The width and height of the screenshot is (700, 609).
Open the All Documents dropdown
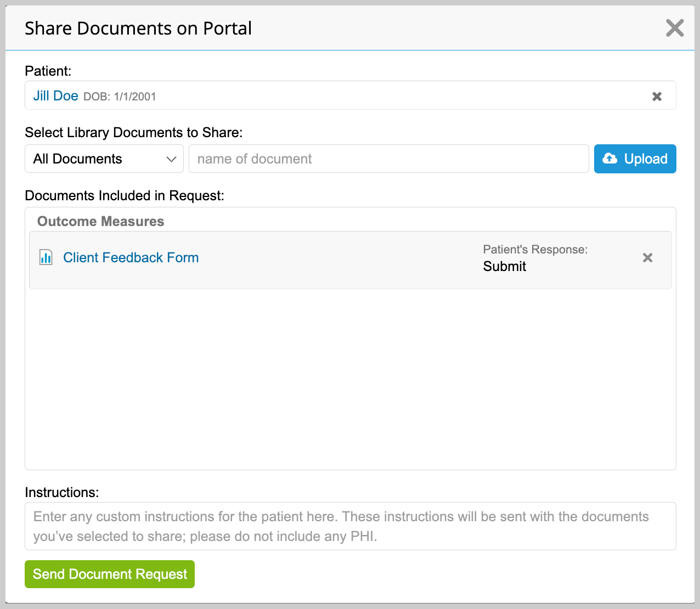coord(104,159)
